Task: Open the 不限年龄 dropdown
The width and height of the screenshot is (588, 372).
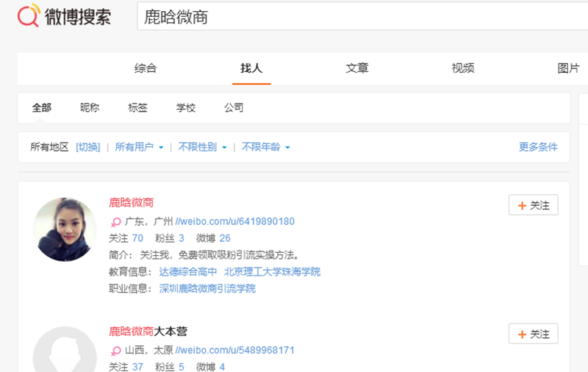Action: click(266, 147)
